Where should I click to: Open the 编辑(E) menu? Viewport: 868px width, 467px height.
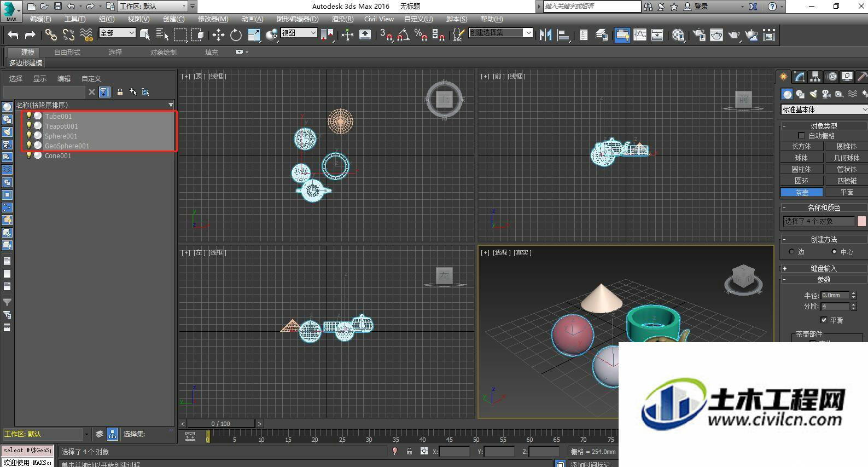tap(40, 19)
